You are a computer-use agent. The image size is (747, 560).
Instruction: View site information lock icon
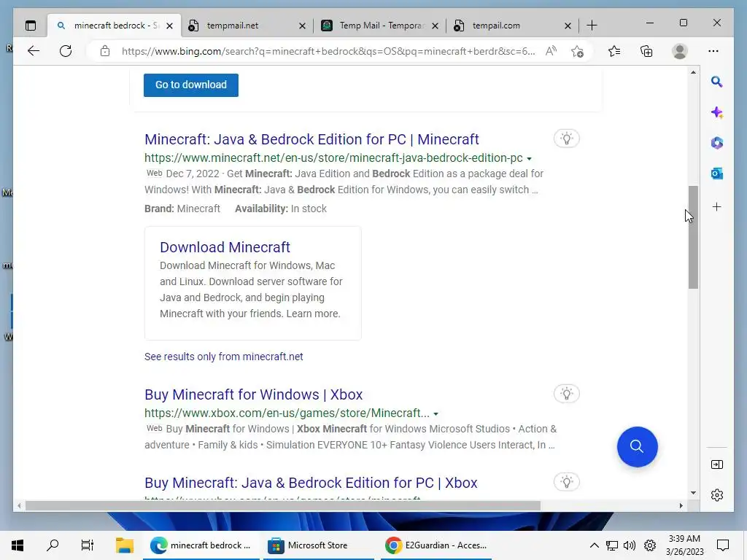[105, 51]
